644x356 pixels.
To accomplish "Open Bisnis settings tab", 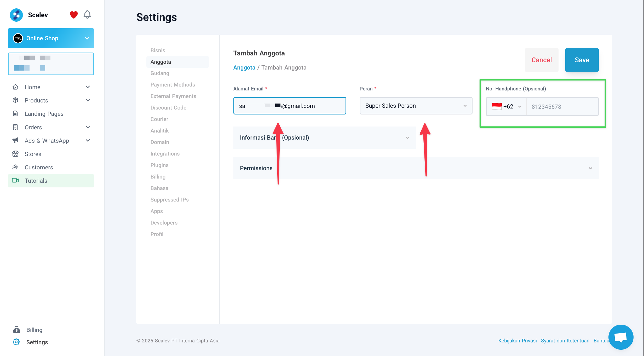I will pyautogui.click(x=158, y=50).
